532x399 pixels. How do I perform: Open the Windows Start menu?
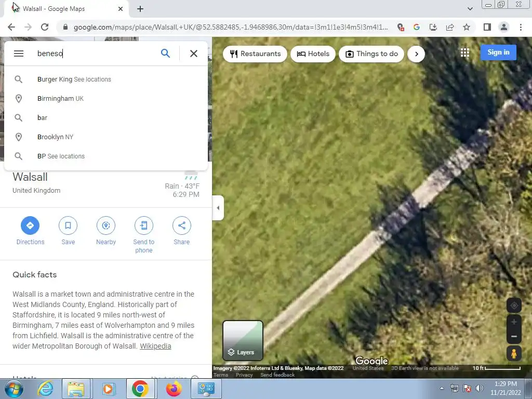14,389
